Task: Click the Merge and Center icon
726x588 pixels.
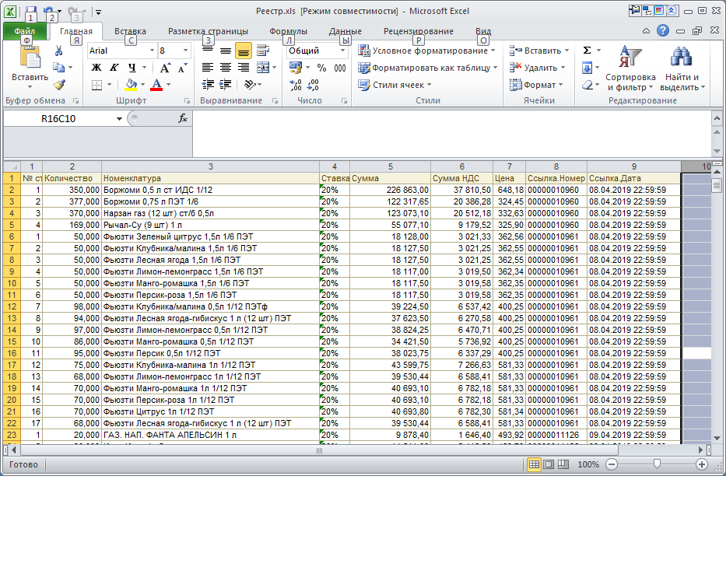Action: click(263, 68)
